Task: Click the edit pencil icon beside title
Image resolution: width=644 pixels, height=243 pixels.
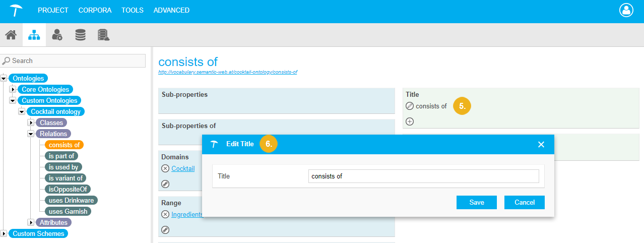Action: pyautogui.click(x=410, y=106)
